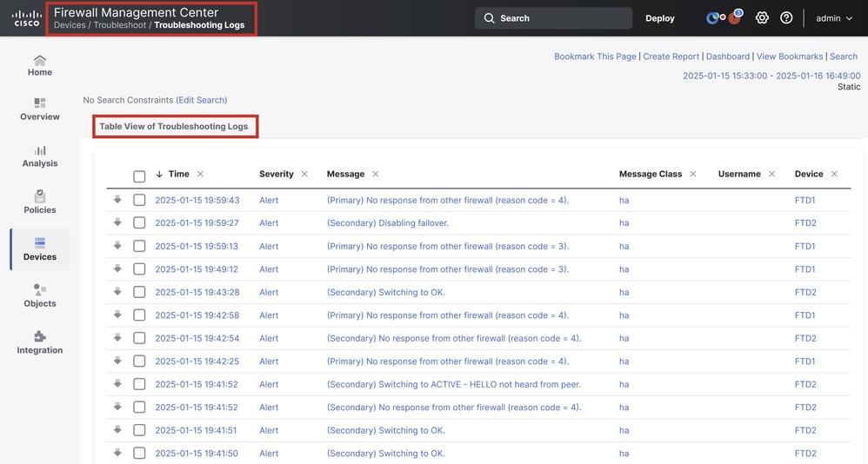This screenshot has height=464, width=868.
Task: Drill down arrow for 19:43:28 log row
Action: tap(117, 291)
